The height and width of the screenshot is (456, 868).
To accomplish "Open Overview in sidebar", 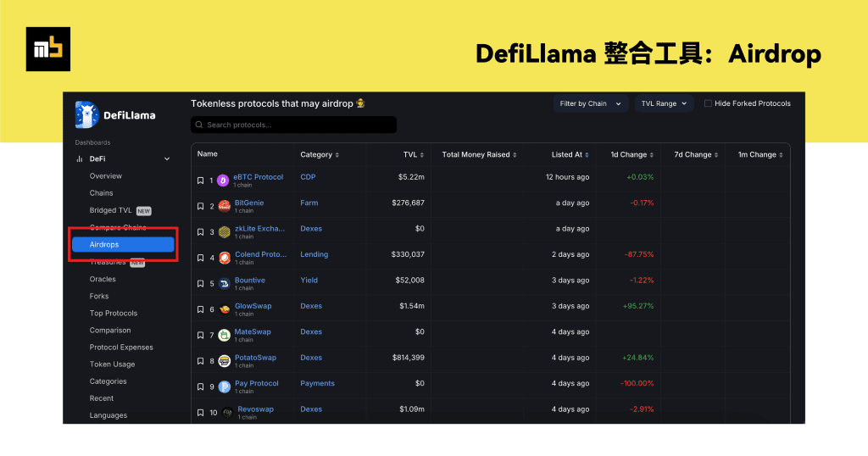I will coord(106,176).
